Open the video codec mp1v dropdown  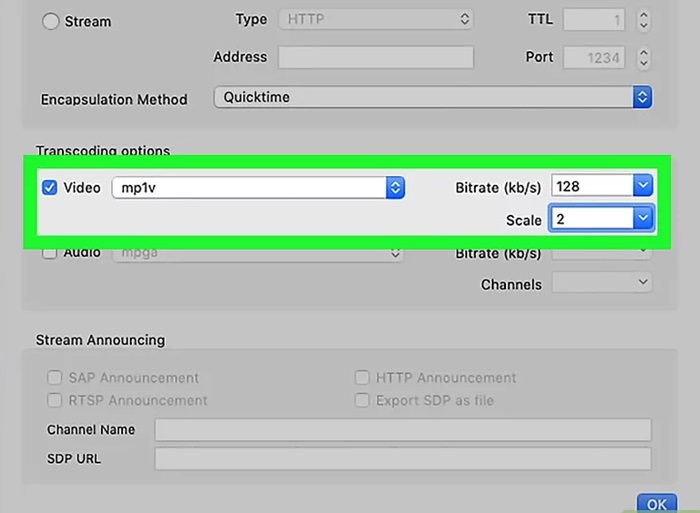tap(258, 187)
